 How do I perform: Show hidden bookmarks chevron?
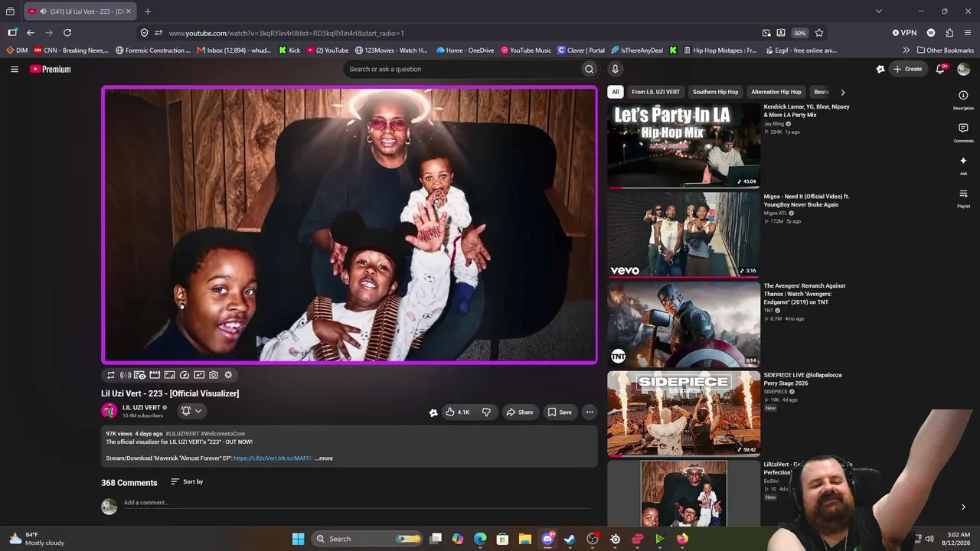906,51
